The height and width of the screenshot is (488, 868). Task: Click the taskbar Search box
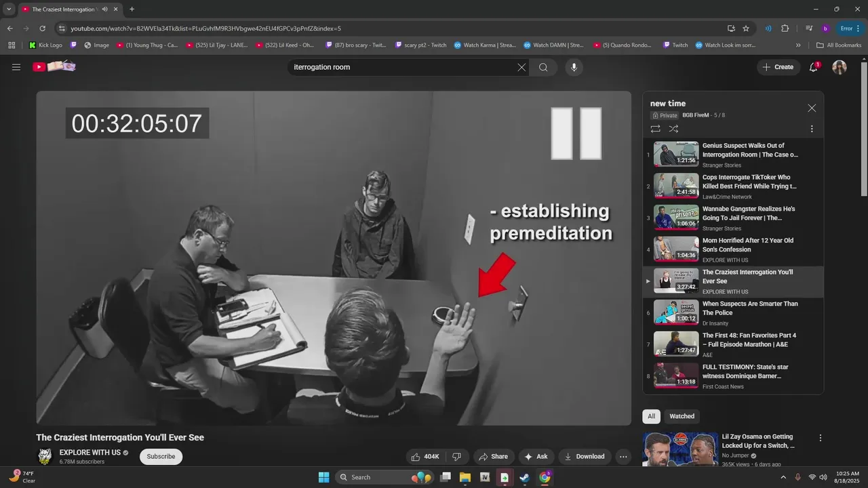385,477
